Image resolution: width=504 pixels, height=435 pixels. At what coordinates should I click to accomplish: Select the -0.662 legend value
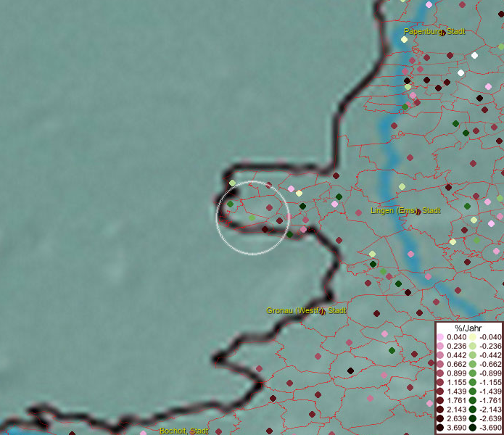click(490, 365)
